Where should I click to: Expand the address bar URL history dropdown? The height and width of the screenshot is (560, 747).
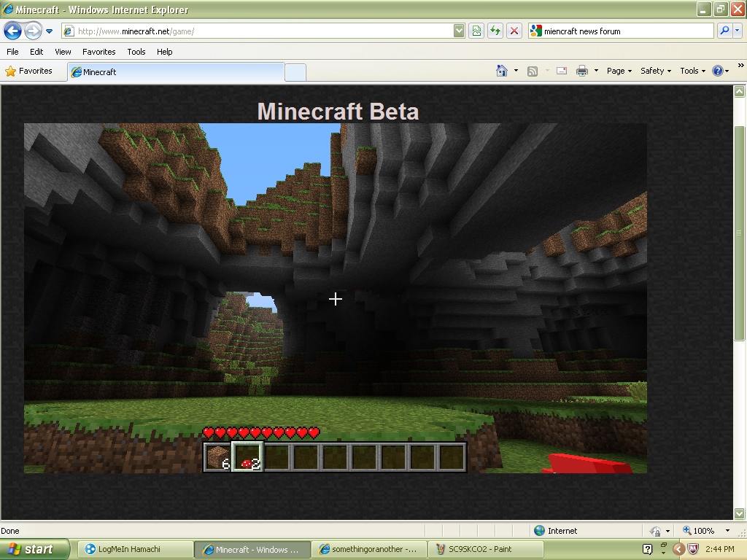point(459,31)
